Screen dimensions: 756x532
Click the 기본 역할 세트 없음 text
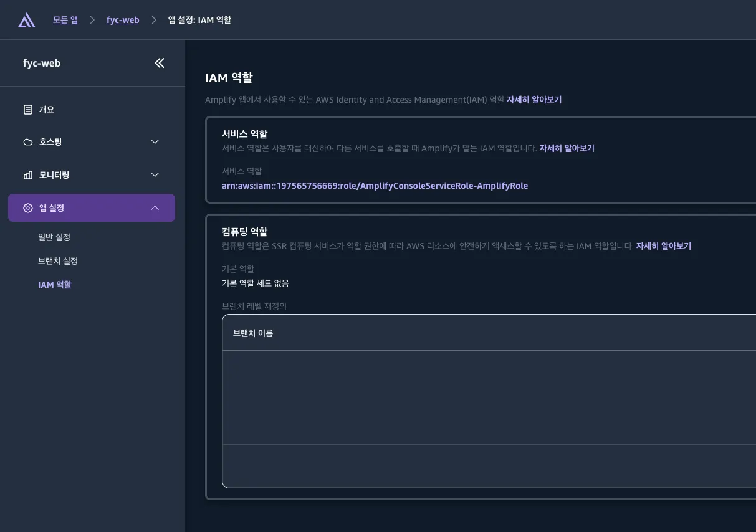click(x=256, y=283)
